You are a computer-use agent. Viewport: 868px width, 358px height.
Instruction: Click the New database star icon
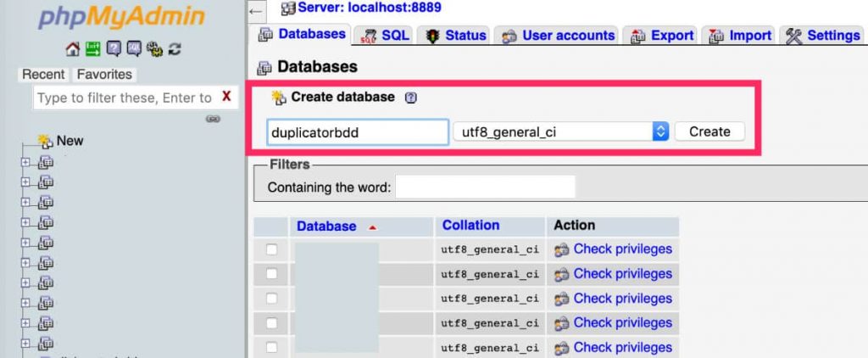[46, 142]
